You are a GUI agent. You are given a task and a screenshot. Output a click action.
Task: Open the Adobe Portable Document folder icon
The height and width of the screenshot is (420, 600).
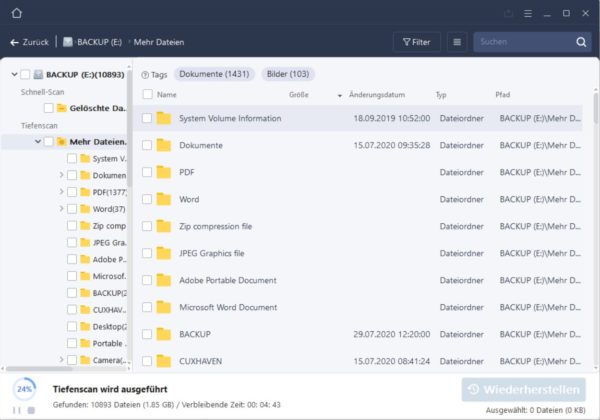(164, 280)
